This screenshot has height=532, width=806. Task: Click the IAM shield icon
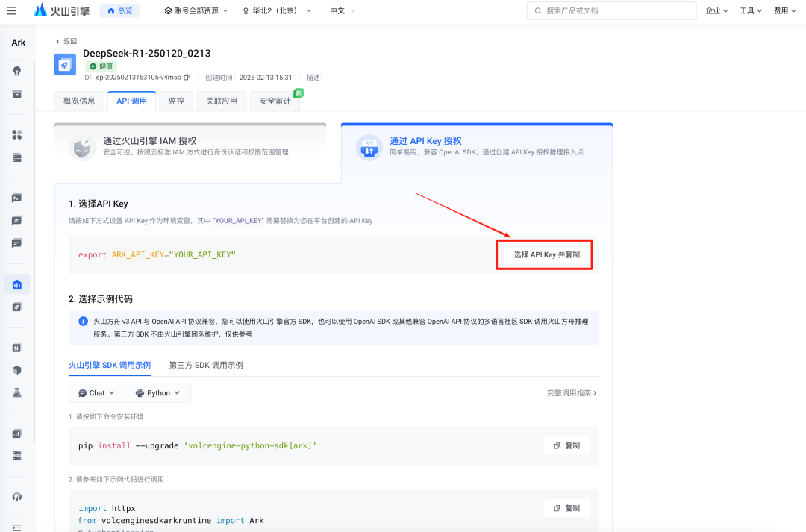pos(82,148)
